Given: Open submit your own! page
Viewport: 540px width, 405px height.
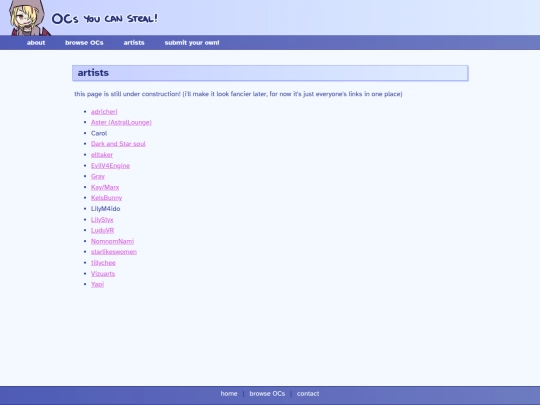Looking at the screenshot, I should (192, 43).
